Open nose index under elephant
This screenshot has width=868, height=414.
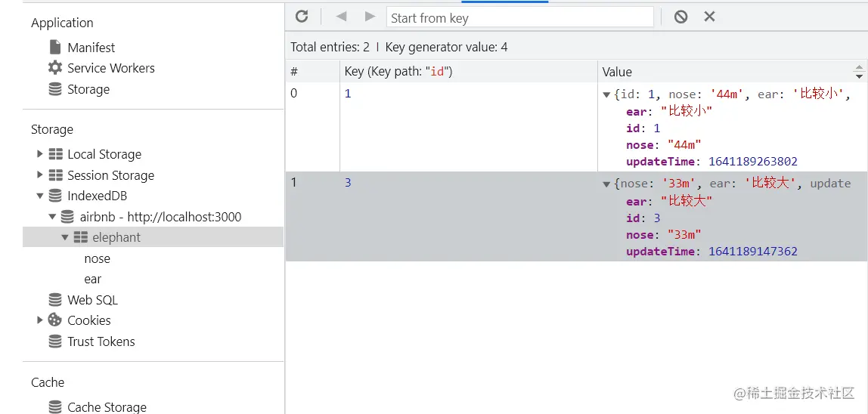pos(97,258)
